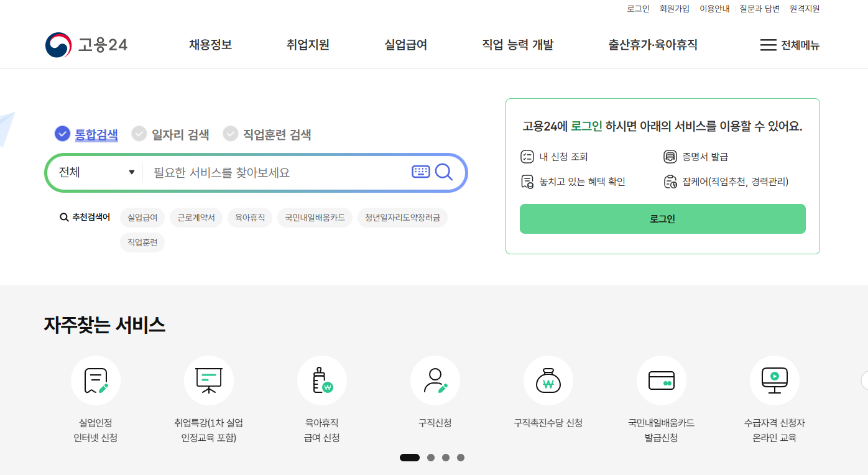Open the on-screen keyboard in the search bar
The height and width of the screenshot is (475, 868).
click(x=421, y=172)
